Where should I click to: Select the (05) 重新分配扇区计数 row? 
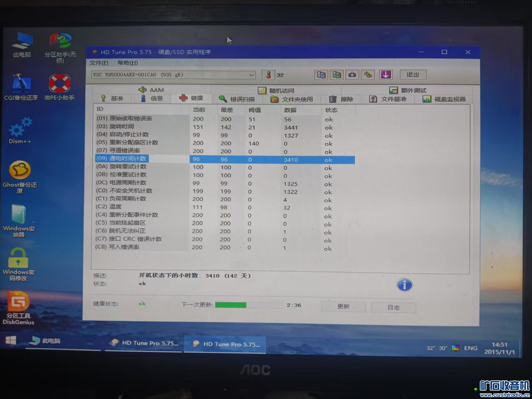(x=225, y=143)
